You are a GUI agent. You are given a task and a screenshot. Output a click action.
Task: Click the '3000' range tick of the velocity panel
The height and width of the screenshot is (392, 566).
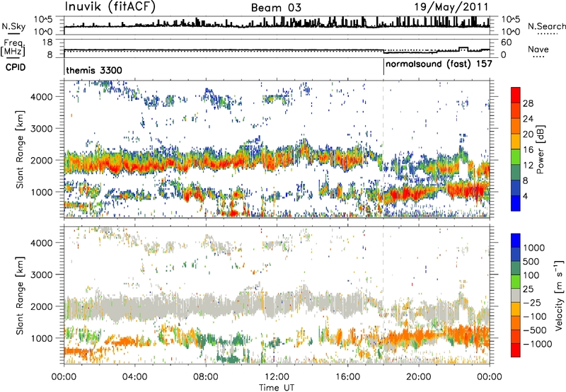42,275
